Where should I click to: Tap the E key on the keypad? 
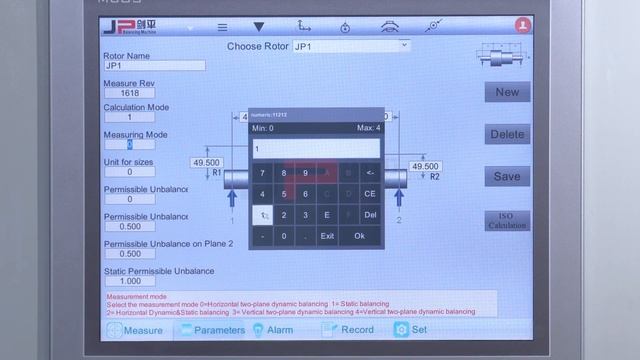327,215
